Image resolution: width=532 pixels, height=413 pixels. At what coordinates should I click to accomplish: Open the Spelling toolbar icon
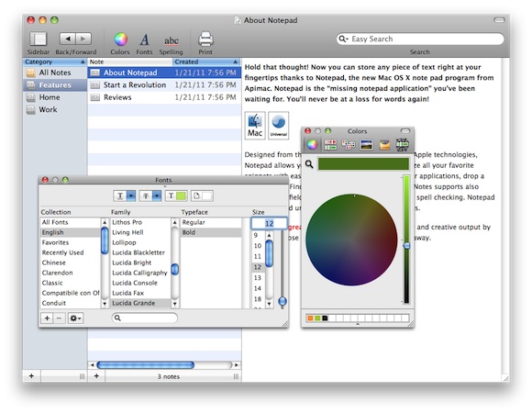[x=172, y=40]
